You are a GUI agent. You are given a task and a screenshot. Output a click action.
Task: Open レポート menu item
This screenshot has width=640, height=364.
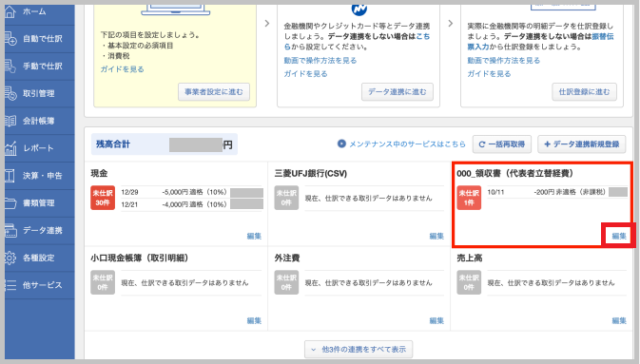(x=40, y=148)
